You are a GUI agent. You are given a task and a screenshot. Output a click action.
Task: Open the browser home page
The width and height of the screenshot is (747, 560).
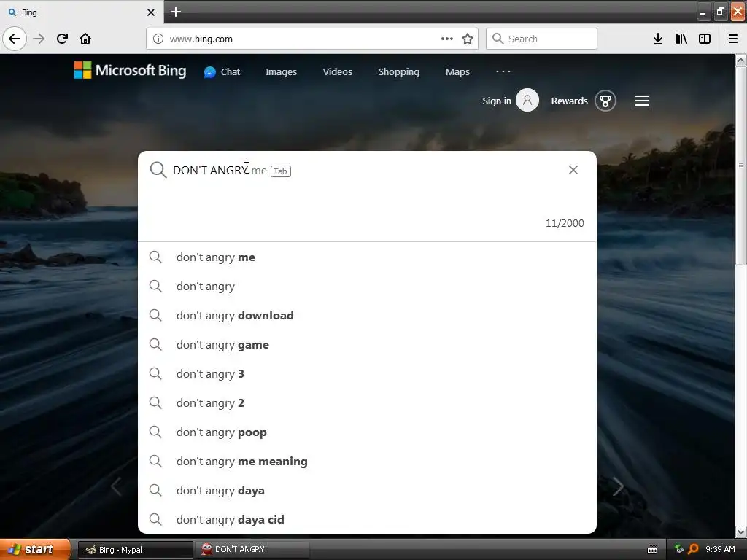(x=85, y=39)
